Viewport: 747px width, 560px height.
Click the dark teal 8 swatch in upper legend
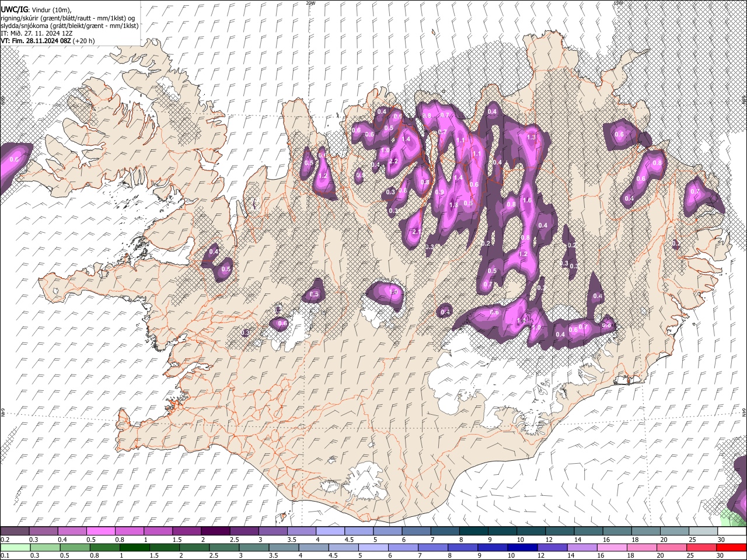pos(473,531)
